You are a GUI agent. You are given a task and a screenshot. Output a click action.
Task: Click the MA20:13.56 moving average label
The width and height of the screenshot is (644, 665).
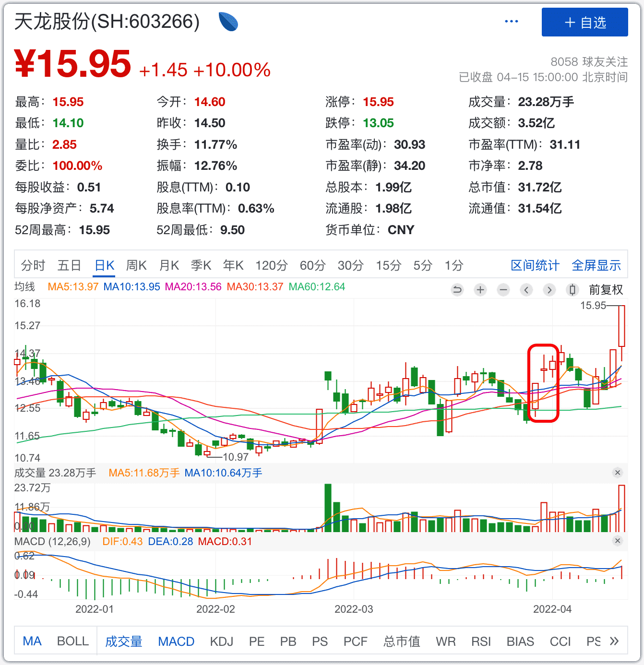pyautogui.click(x=193, y=287)
